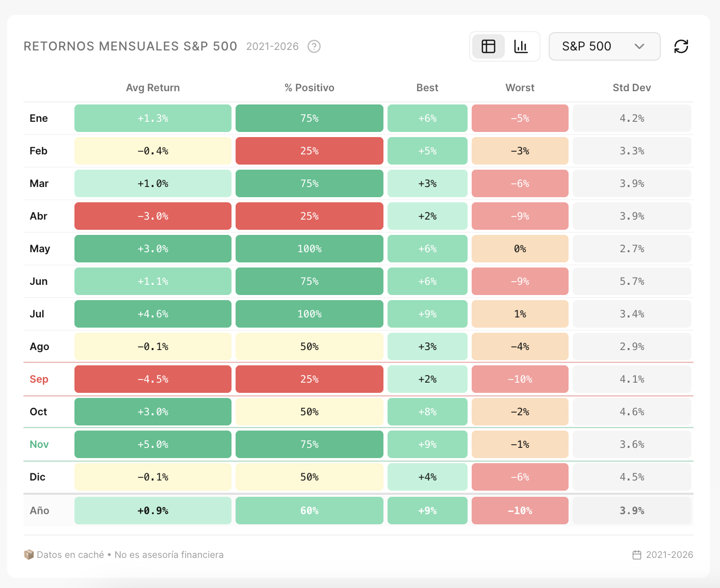This screenshot has width=720, height=588.
Task: Click the +5.0% Nov average return cell
Action: 153,444
